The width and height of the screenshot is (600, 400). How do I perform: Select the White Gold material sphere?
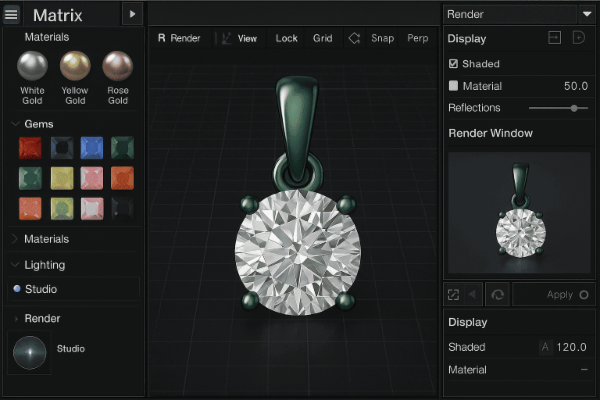[32, 66]
